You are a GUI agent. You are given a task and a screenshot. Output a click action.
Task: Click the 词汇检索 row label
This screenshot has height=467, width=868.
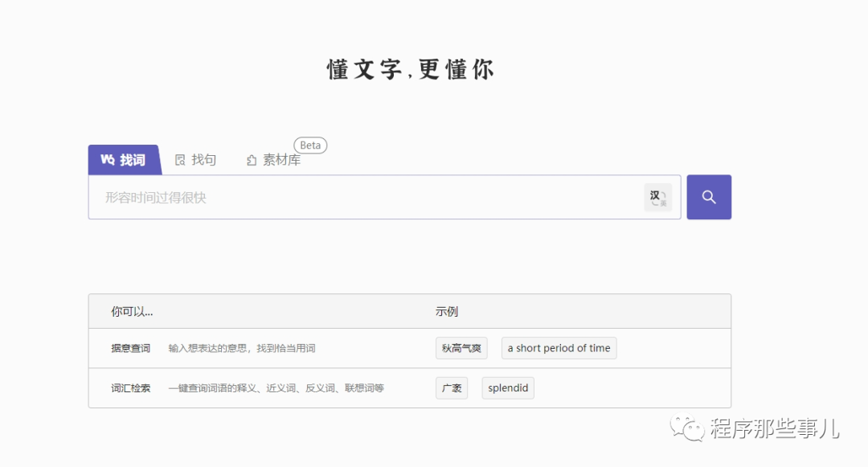coord(129,387)
